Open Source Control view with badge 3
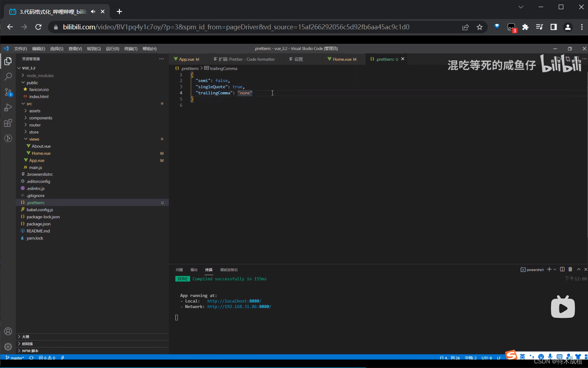 [x=8, y=92]
